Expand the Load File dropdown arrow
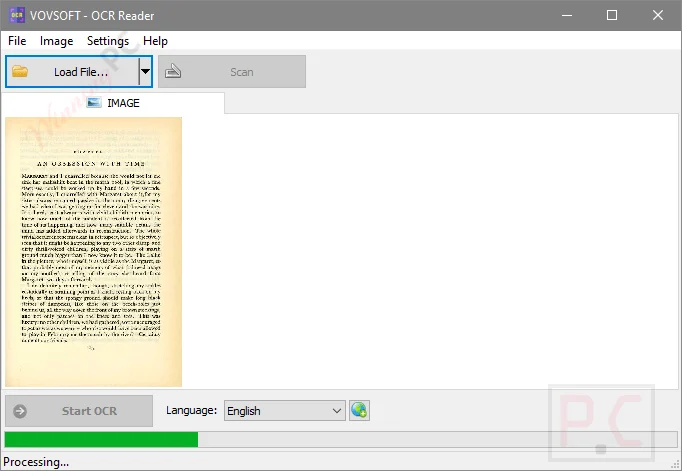Viewport: 682px width, 471px height. 146,72
